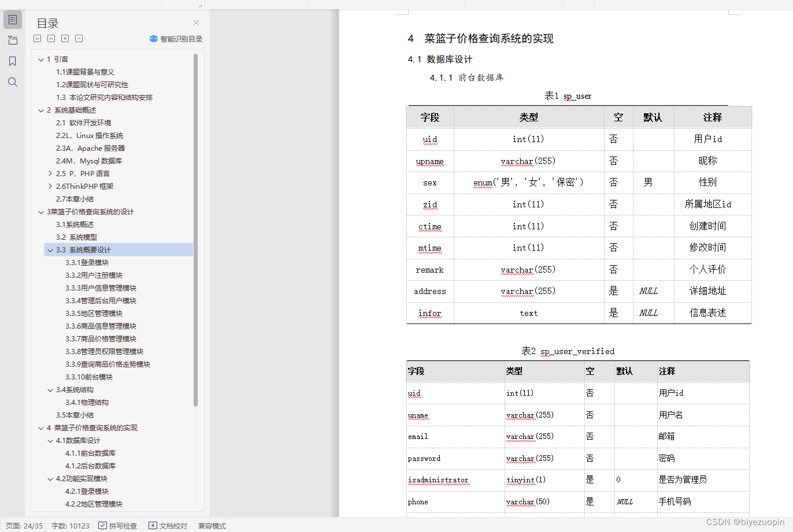Screen dimensions: 793x532
Task: Go to '4.2.1登录模块' entry
Action: pyautogui.click(x=87, y=492)
